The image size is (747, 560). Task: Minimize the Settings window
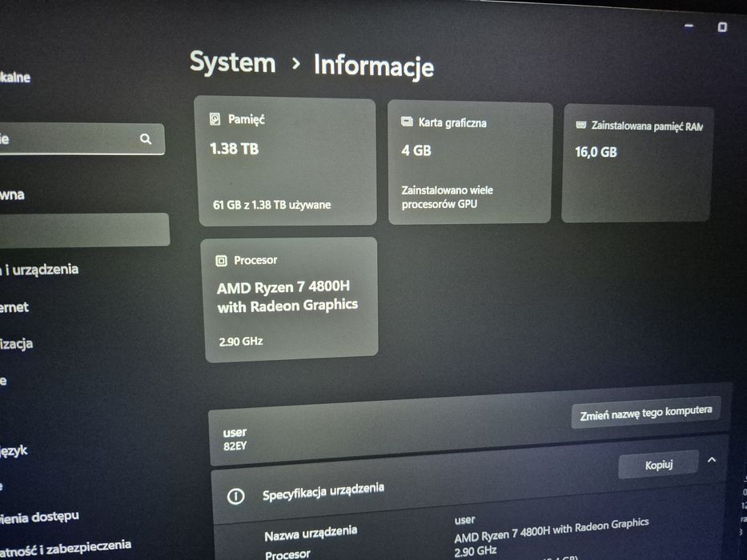pos(689,26)
